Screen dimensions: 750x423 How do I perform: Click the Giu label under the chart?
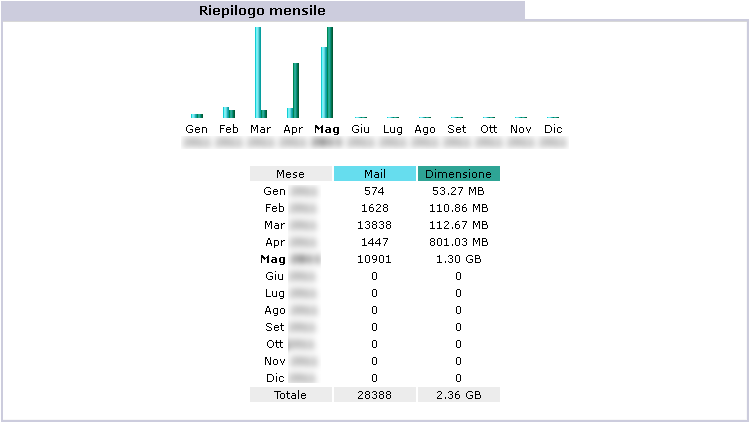pyautogui.click(x=360, y=129)
